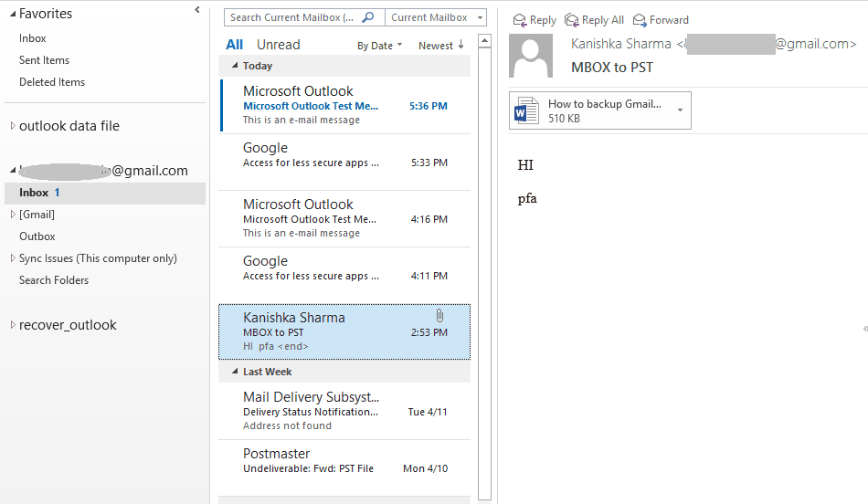The width and height of the screenshot is (868, 504).
Task: Click the search magnifier icon
Action: [x=368, y=17]
